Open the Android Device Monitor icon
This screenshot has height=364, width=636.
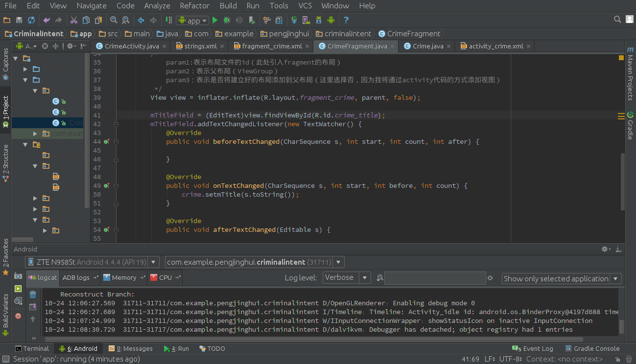point(331,20)
